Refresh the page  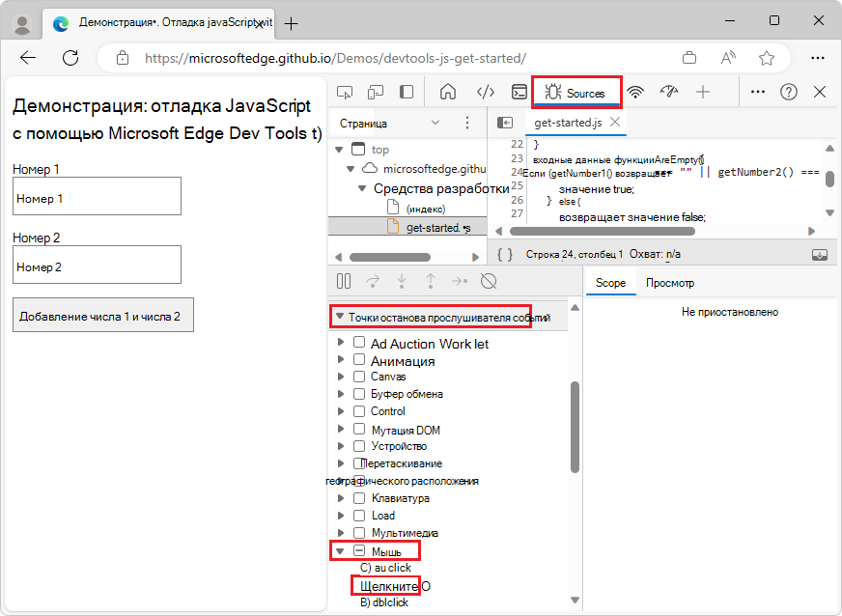click(70, 58)
